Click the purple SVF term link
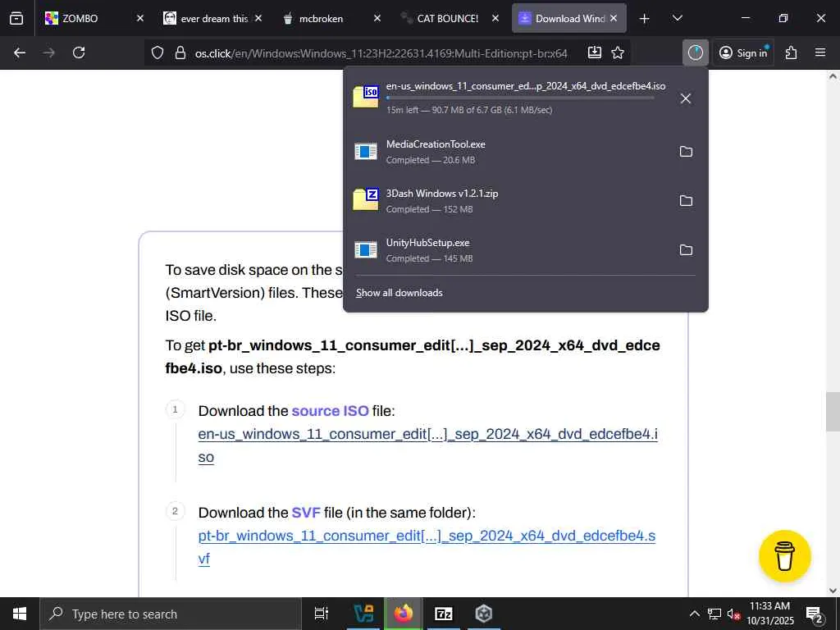Viewport: 840px width, 630px height. [x=306, y=513]
